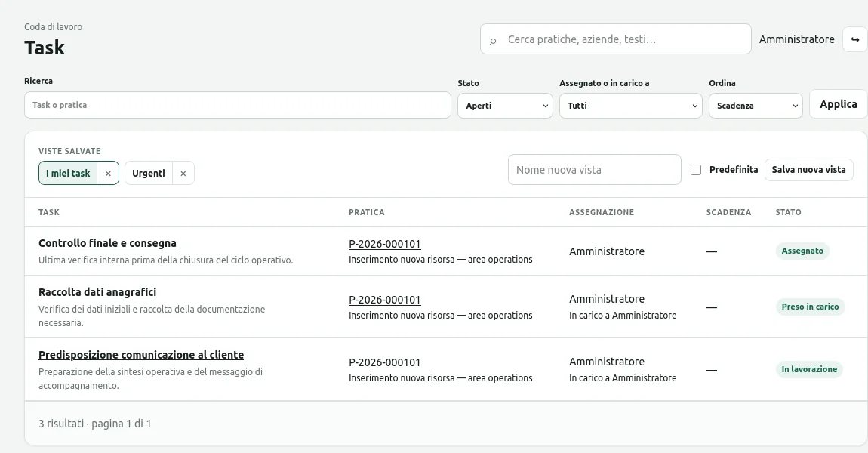This screenshot has height=453, width=868.
Task: Open the 'Assegnato o in carico a' dropdown
Action: click(630, 106)
